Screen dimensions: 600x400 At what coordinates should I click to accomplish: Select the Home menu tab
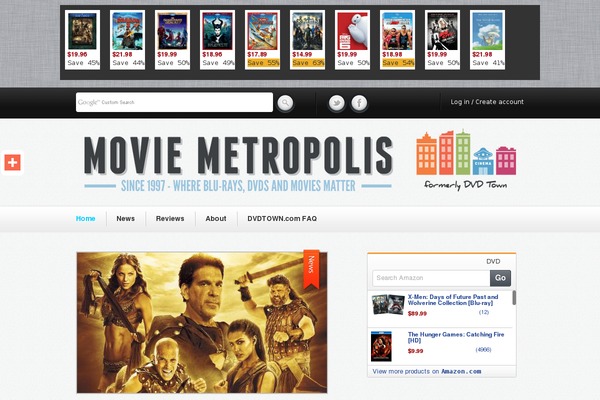pyautogui.click(x=85, y=219)
